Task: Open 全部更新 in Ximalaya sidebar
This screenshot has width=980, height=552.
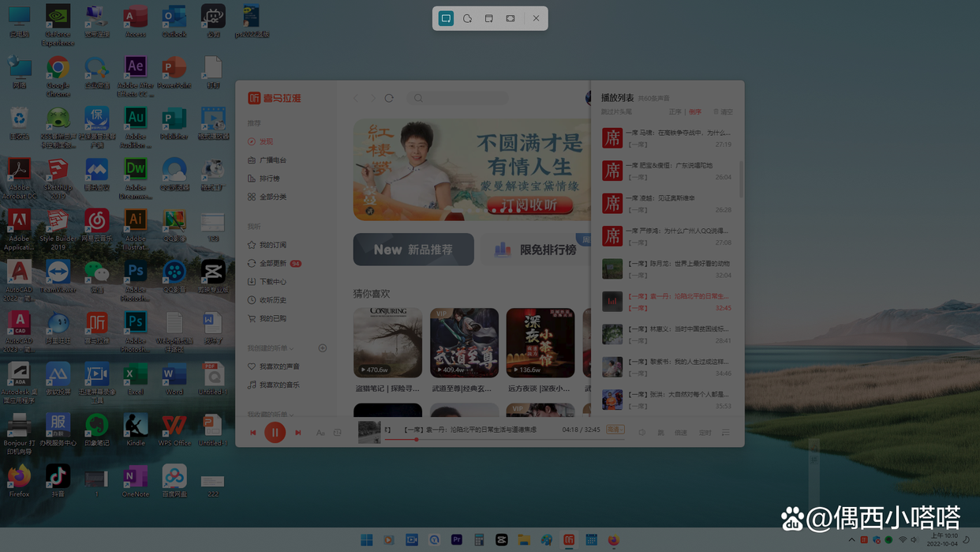Action: 274,263
